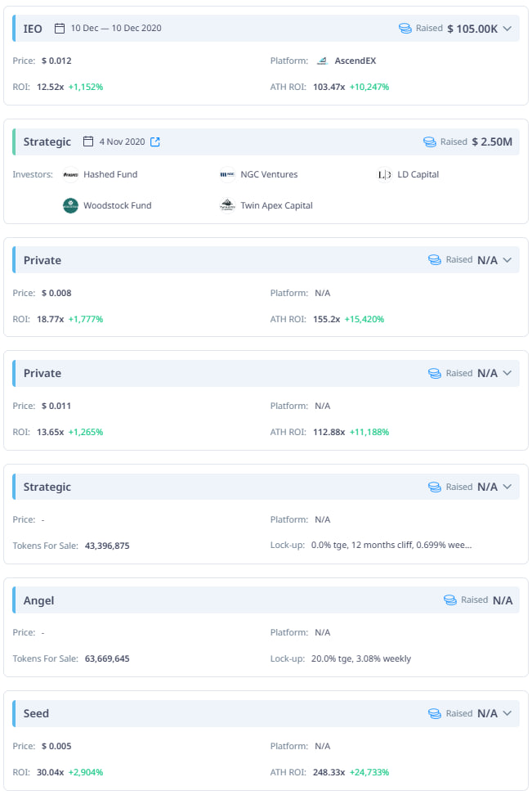The height and width of the screenshot is (795, 532).
Task: Click the AscendEX platform logo
Action: 322,61
